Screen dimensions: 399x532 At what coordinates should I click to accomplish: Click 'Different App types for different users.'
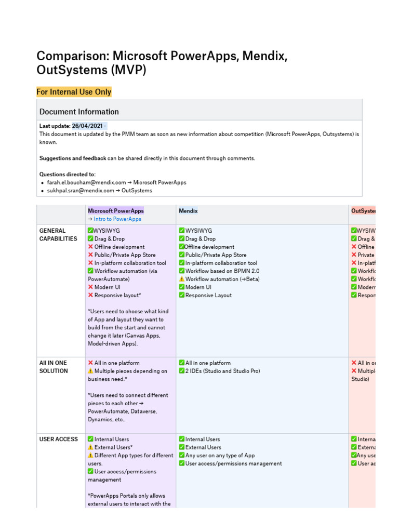(130, 459)
